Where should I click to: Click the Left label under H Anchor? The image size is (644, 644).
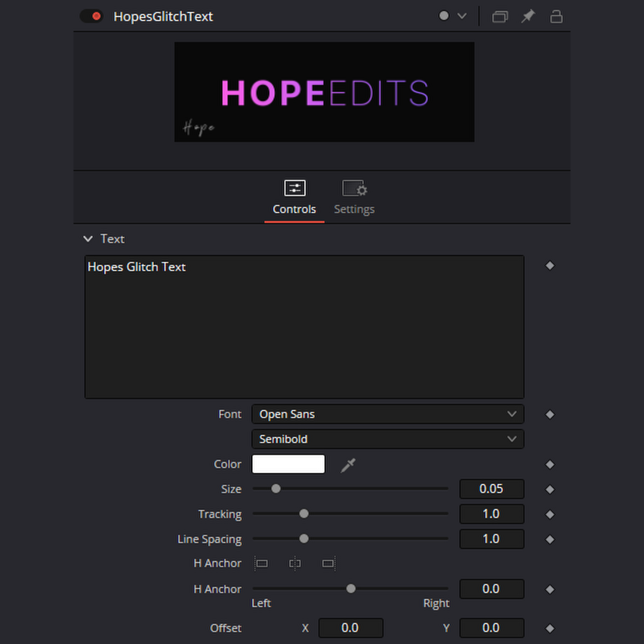tap(261, 603)
